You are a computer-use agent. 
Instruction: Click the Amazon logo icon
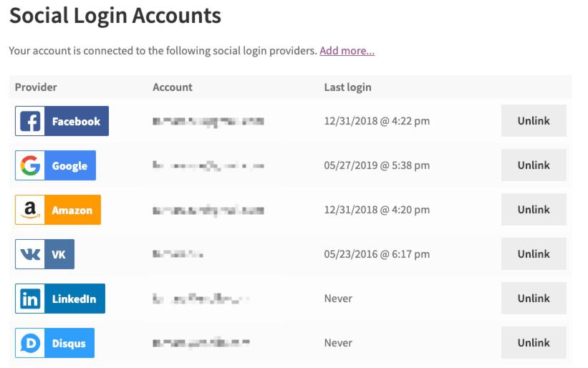30,210
